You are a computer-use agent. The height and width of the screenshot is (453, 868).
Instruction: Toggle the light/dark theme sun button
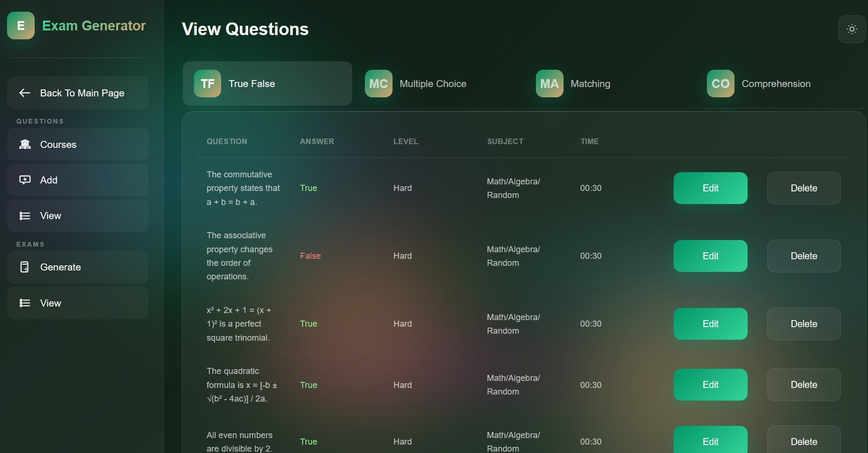852,29
